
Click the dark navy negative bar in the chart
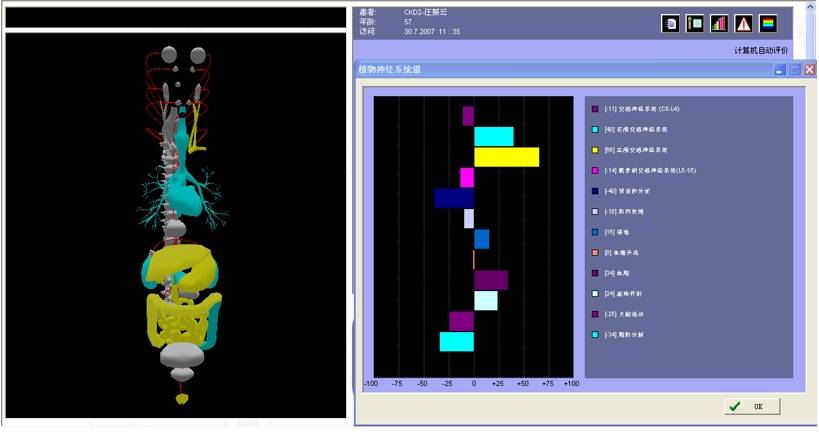coord(453,198)
